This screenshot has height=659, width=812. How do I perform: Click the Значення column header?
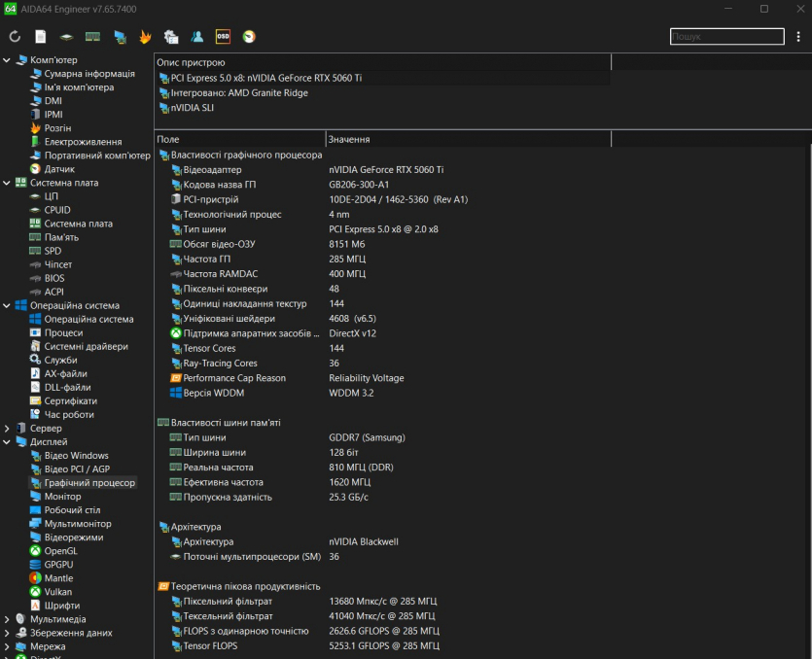click(x=348, y=140)
